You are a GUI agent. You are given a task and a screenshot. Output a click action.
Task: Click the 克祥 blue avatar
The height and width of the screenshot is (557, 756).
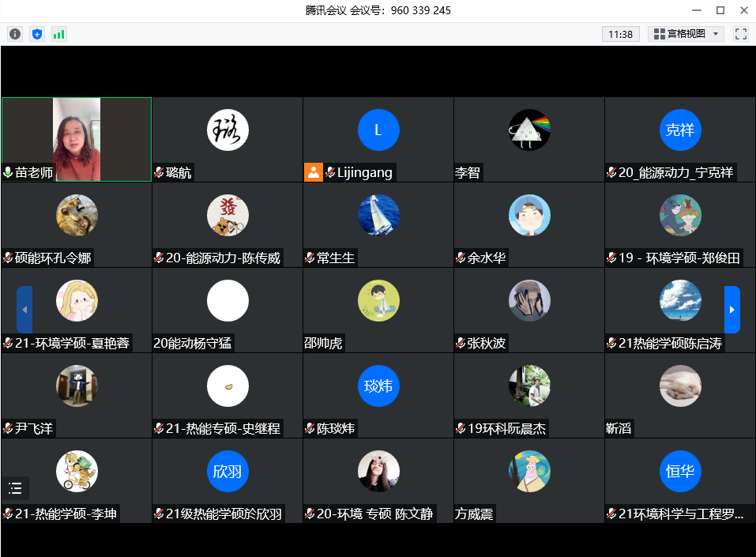[679, 130]
